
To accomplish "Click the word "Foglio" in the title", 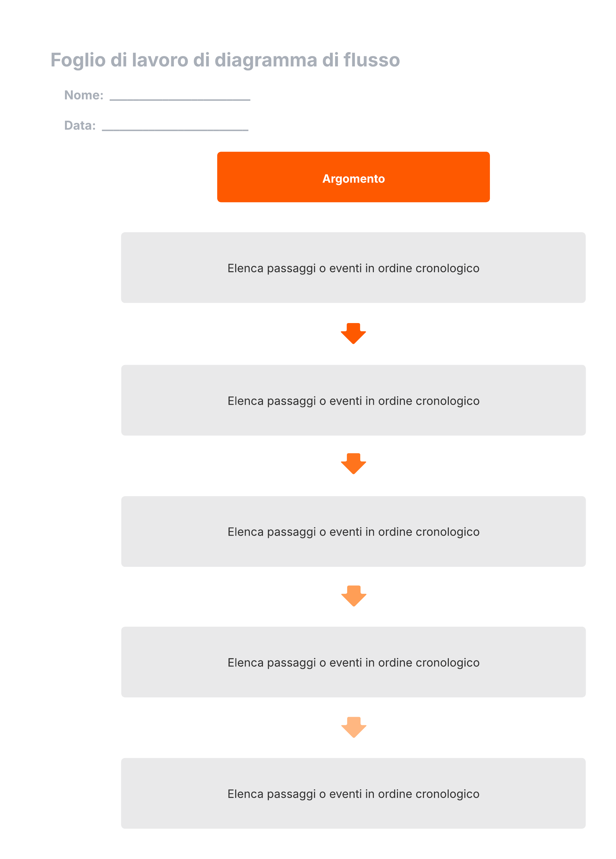I will (78, 60).
